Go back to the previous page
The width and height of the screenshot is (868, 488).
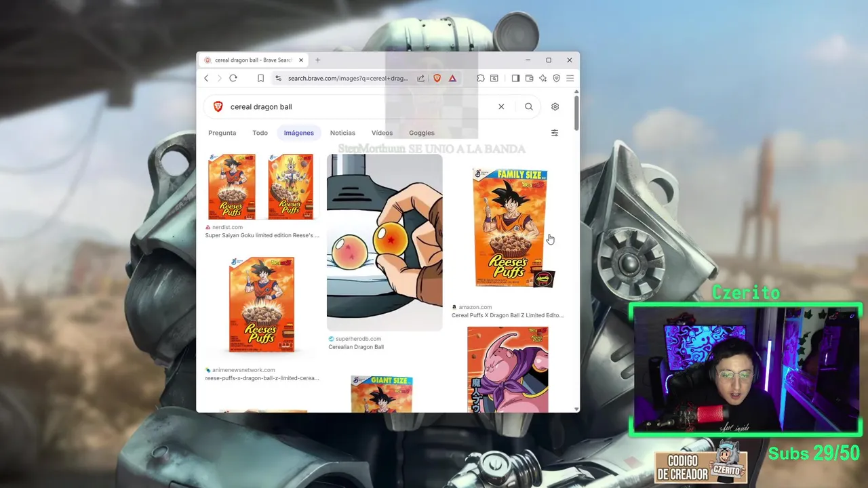coord(206,78)
